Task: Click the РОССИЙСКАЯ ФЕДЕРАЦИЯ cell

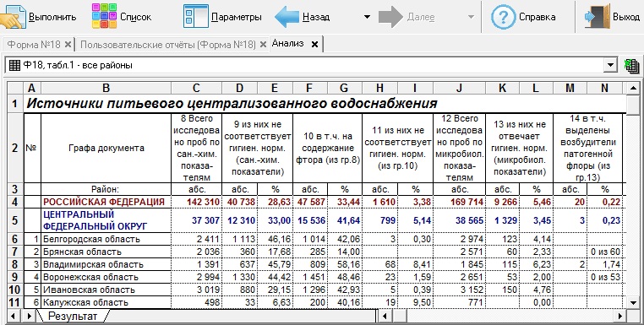Action: click(x=106, y=202)
